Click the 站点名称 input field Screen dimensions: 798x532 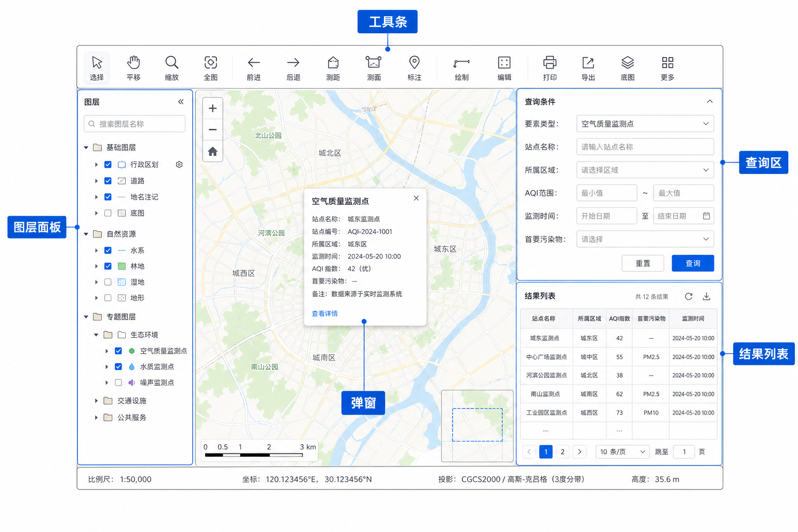click(x=645, y=147)
